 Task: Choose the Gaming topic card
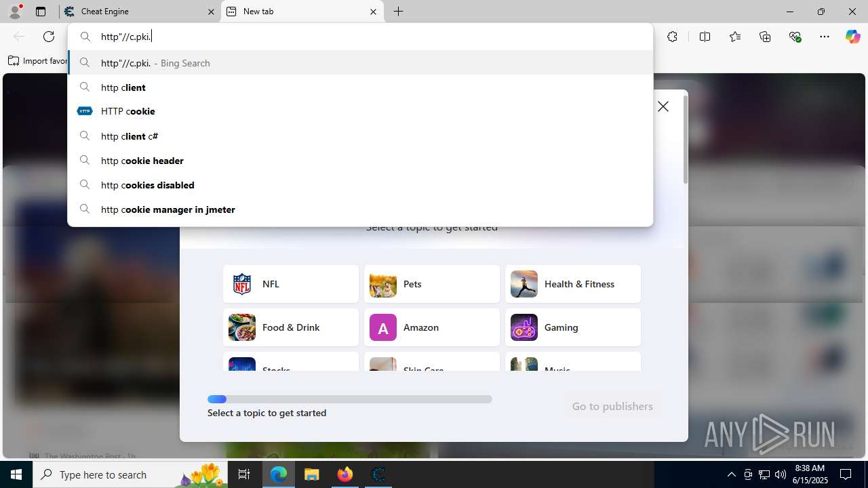573,327
